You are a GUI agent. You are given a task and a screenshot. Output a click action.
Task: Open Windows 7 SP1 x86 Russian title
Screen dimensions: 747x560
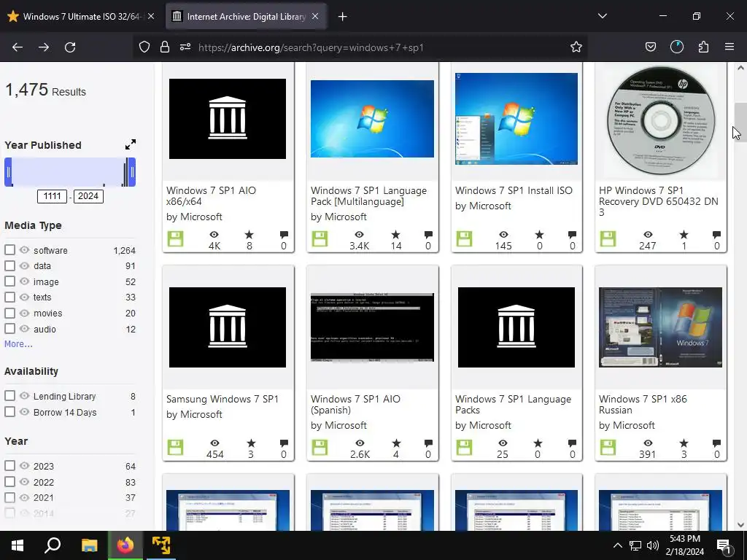[x=643, y=404]
